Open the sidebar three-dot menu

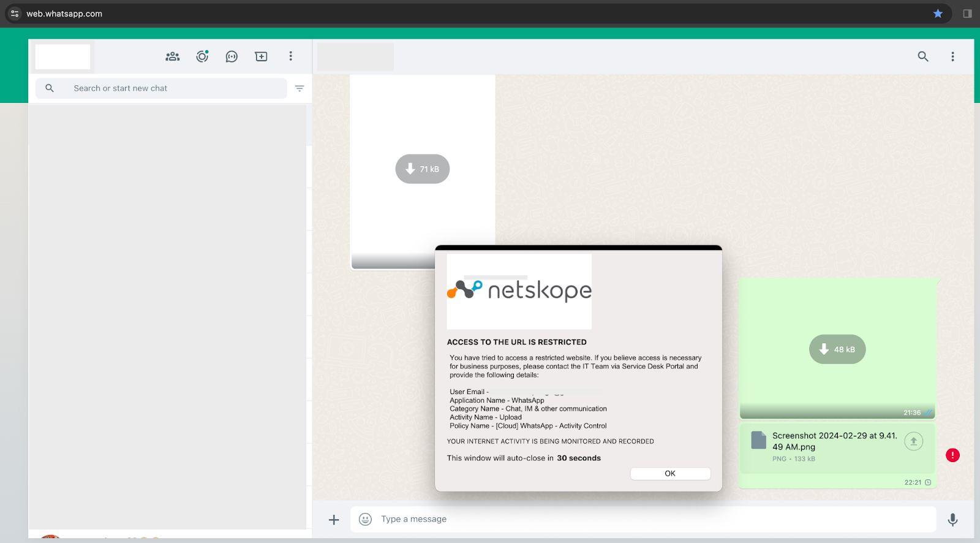point(290,56)
